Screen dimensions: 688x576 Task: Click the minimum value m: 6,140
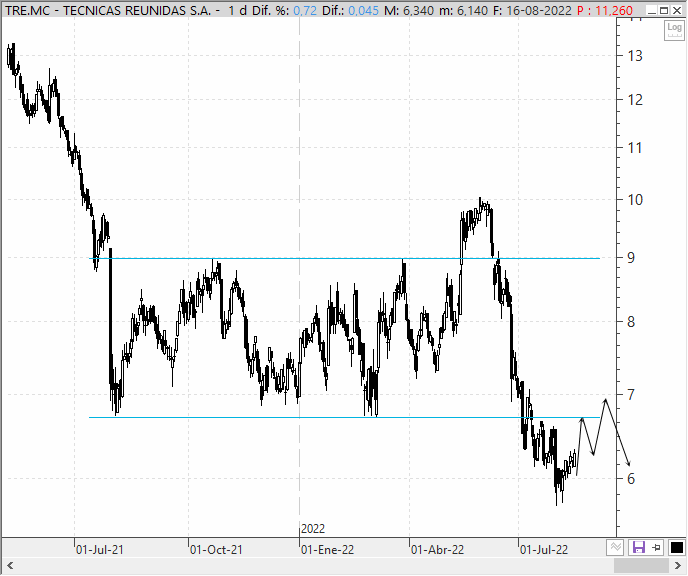tap(464, 11)
